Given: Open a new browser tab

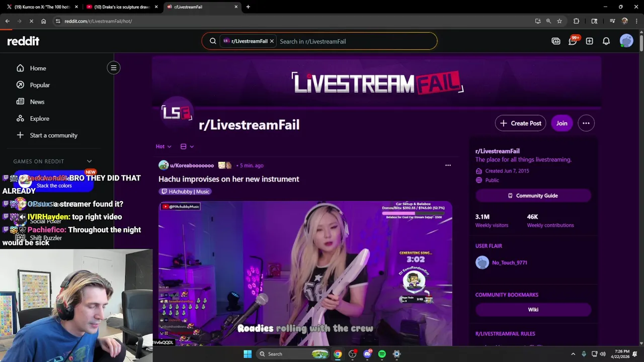Looking at the screenshot, I should tap(248, 7).
